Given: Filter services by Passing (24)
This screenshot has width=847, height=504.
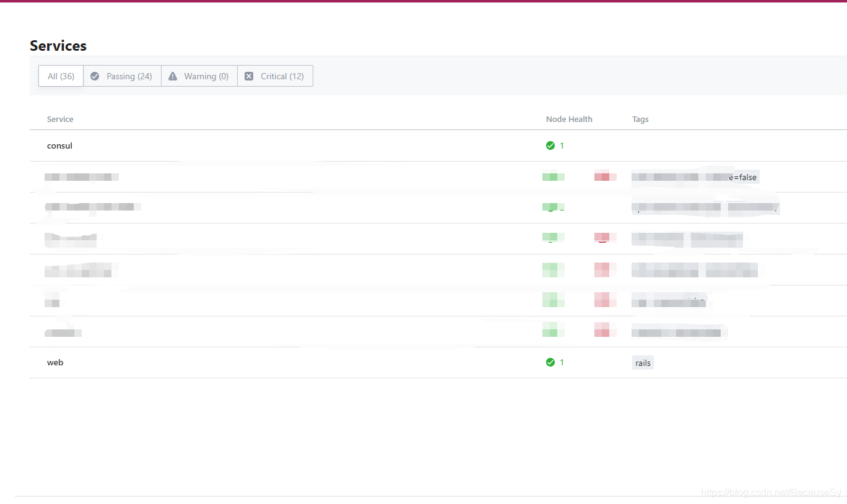Looking at the screenshot, I should [122, 76].
